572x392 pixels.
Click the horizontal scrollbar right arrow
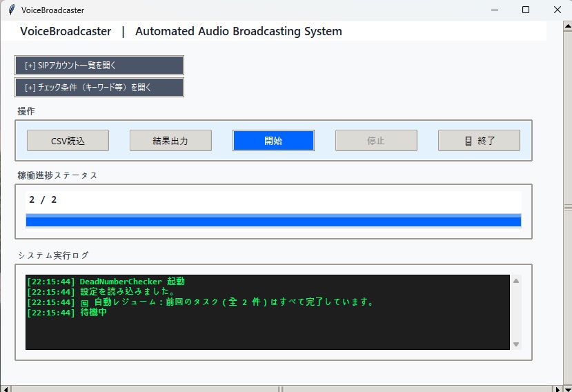558,389
